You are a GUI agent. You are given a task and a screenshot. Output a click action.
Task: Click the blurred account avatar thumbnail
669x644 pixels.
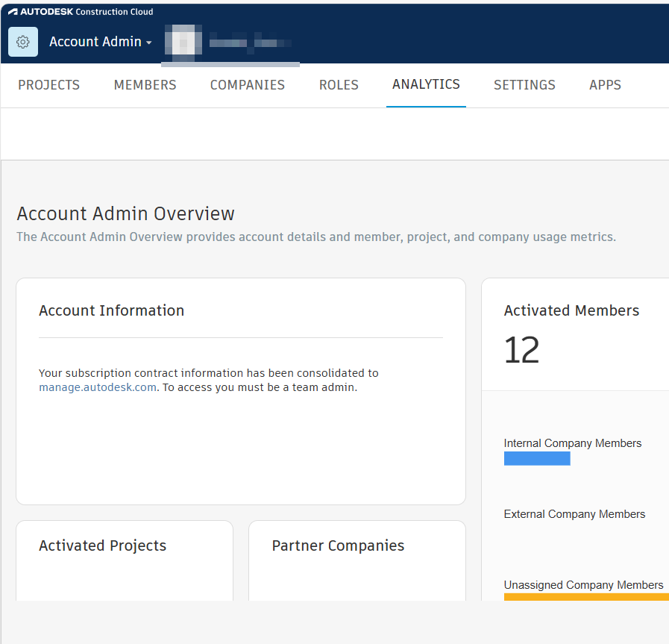pos(183,42)
